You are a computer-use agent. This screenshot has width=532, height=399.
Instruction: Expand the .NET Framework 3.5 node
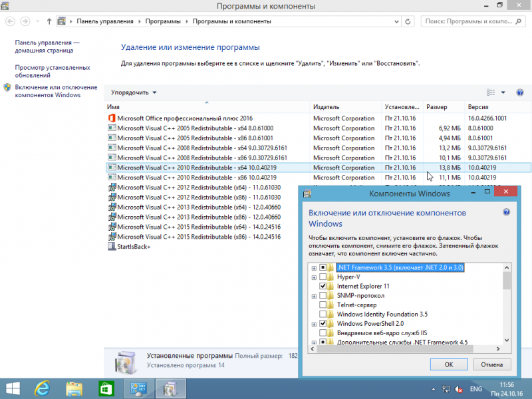point(314,268)
